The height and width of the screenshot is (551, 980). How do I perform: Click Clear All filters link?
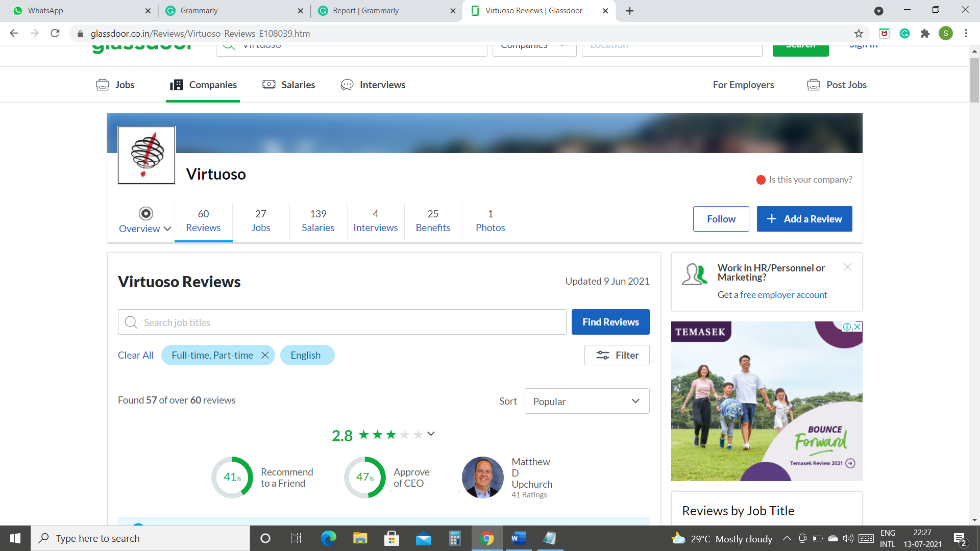coord(136,355)
